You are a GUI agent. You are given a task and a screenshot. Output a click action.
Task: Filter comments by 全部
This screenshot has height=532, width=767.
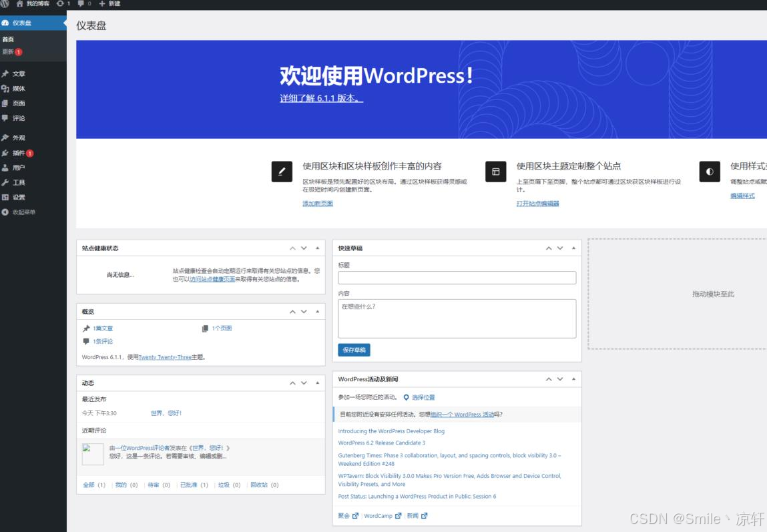[89, 485]
